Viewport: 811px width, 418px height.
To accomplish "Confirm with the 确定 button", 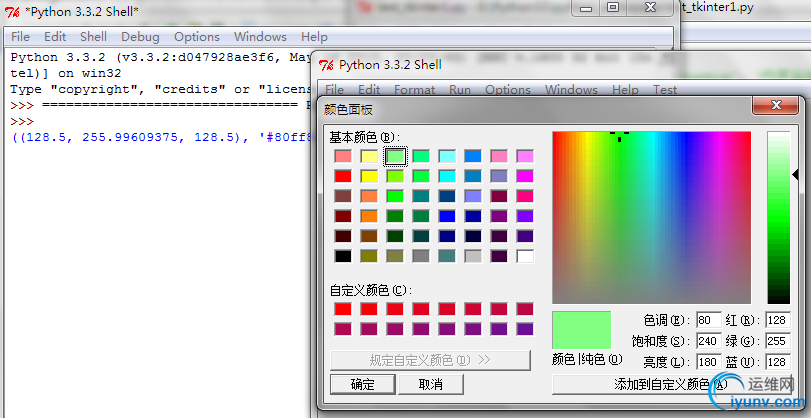I will click(363, 384).
